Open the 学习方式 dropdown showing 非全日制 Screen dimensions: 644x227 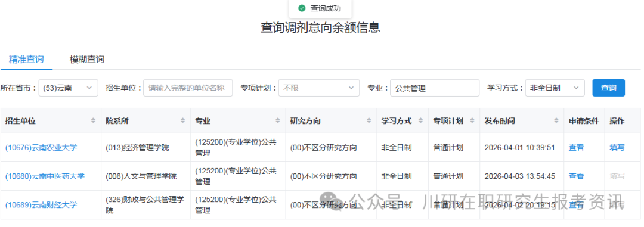[x=555, y=88]
